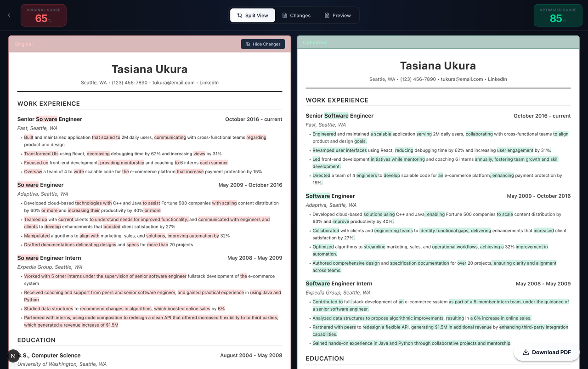Switch to the Changes tab
Viewport: 588px width, 369px height.
pyautogui.click(x=296, y=15)
